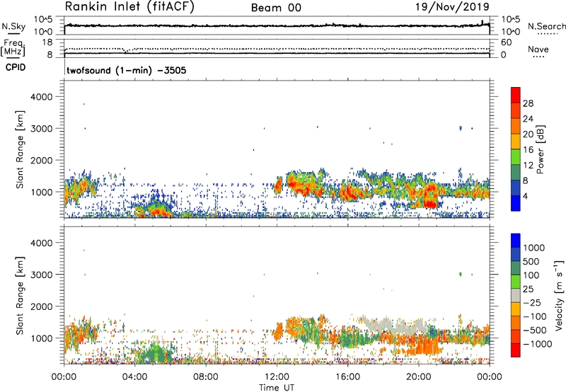Screen dimensions: 566x392
Task: Click the gray band of the Velocity color bar
Action: 516,296
